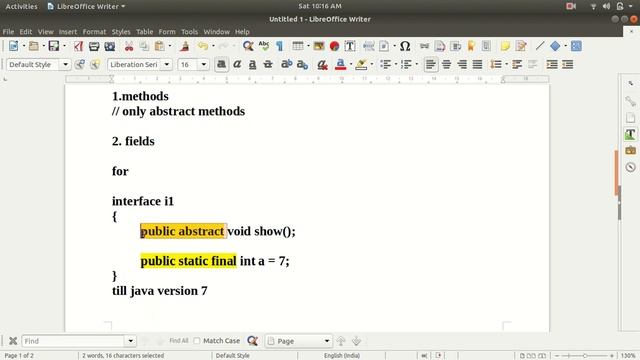
Task: Open the Format menu
Action: point(94,32)
